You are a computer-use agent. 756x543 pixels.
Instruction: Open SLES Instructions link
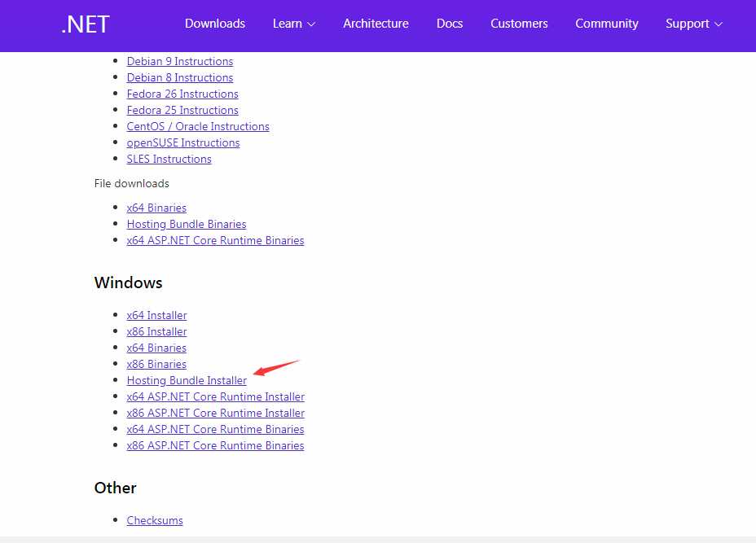point(169,159)
